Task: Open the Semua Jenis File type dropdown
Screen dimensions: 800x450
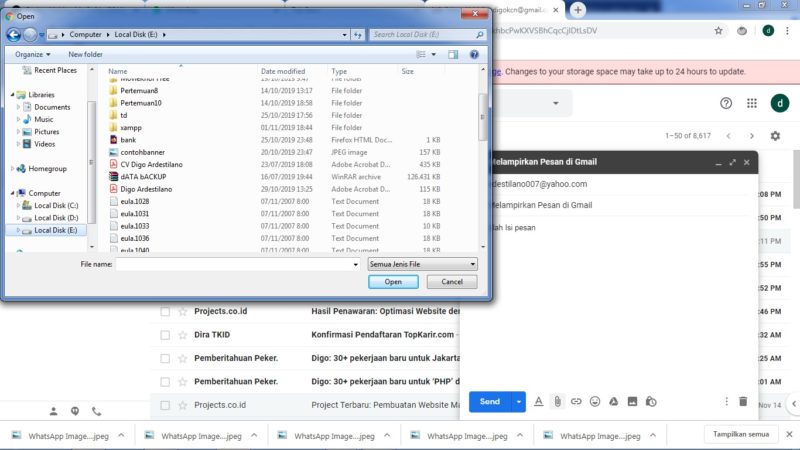Action: tap(422, 264)
